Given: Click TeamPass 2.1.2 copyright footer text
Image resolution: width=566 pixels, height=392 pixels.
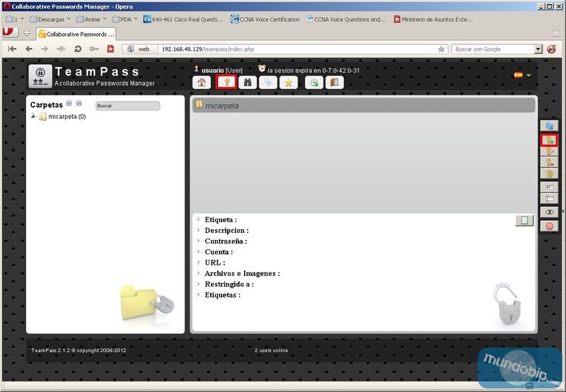Looking at the screenshot, I should click(x=79, y=350).
